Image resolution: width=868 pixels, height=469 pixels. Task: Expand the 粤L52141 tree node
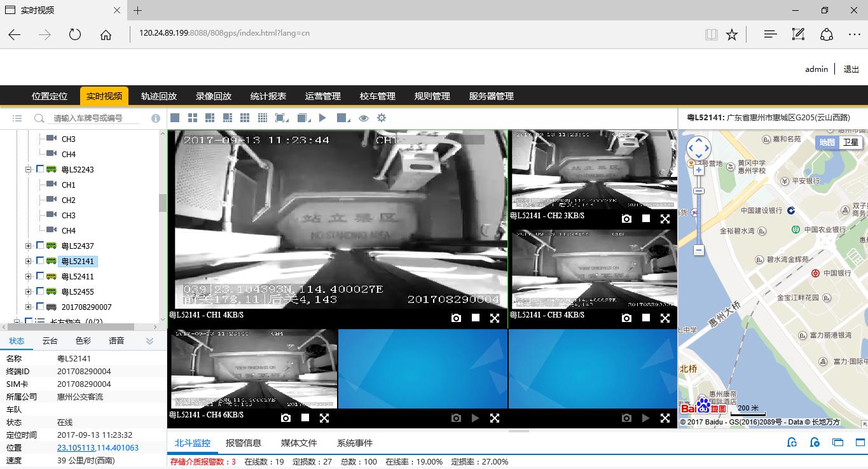[28, 261]
